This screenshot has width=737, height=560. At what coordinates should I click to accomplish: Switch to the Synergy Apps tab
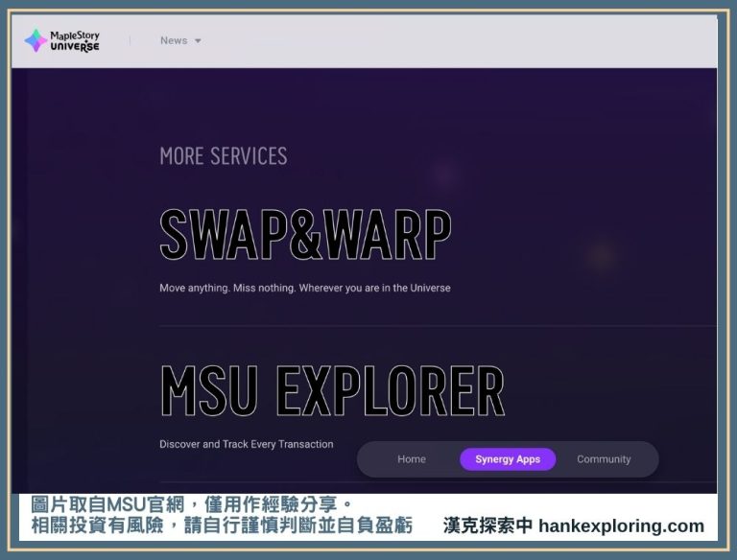(x=508, y=459)
